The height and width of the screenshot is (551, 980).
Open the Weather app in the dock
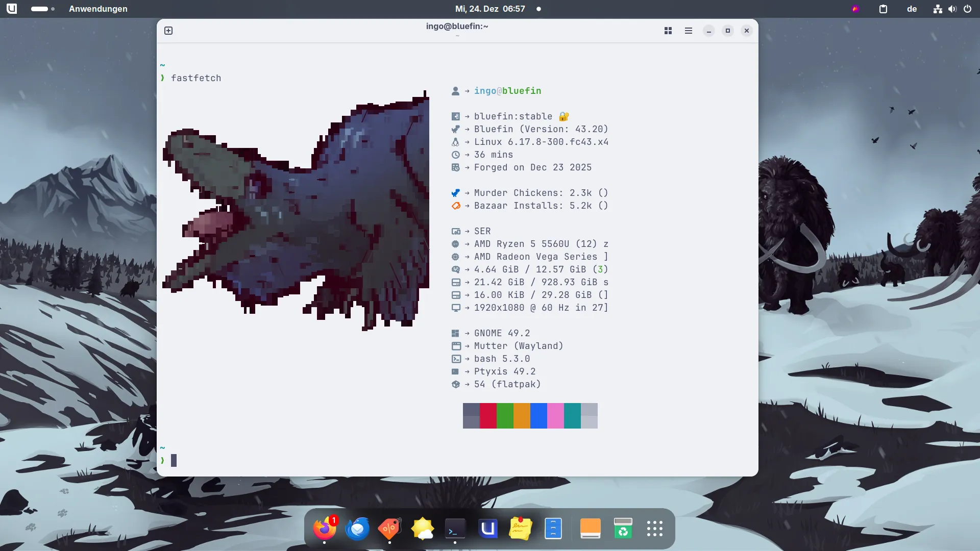pyautogui.click(x=423, y=529)
